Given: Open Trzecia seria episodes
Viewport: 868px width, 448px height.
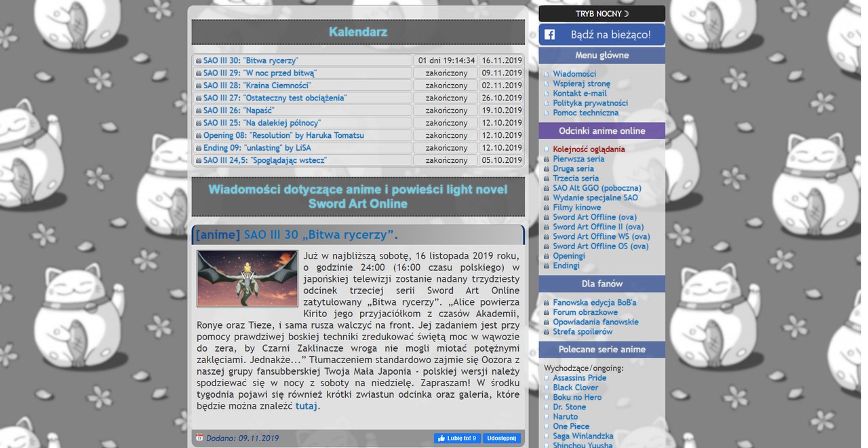Looking at the screenshot, I should pyautogui.click(x=576, y=179).
